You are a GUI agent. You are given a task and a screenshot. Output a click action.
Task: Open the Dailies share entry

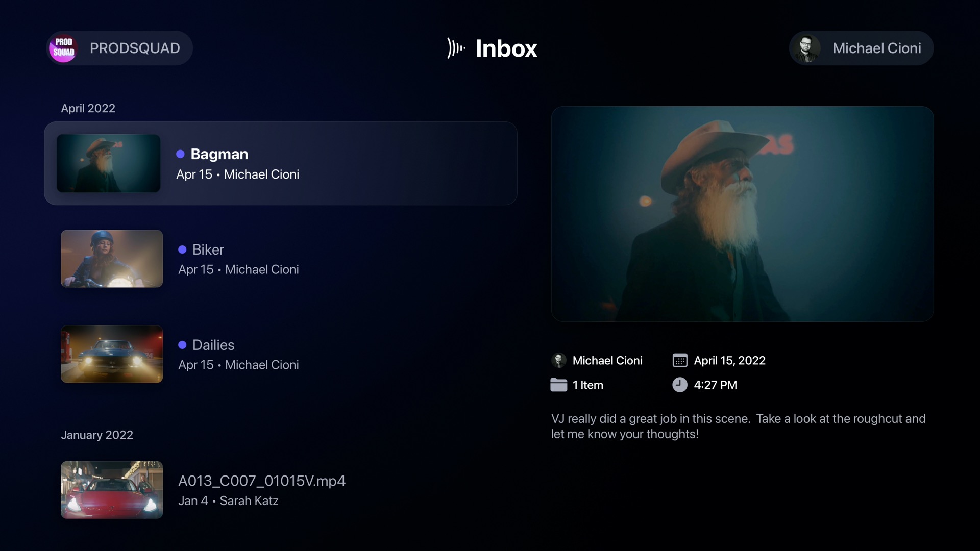[x=238, y=355]
